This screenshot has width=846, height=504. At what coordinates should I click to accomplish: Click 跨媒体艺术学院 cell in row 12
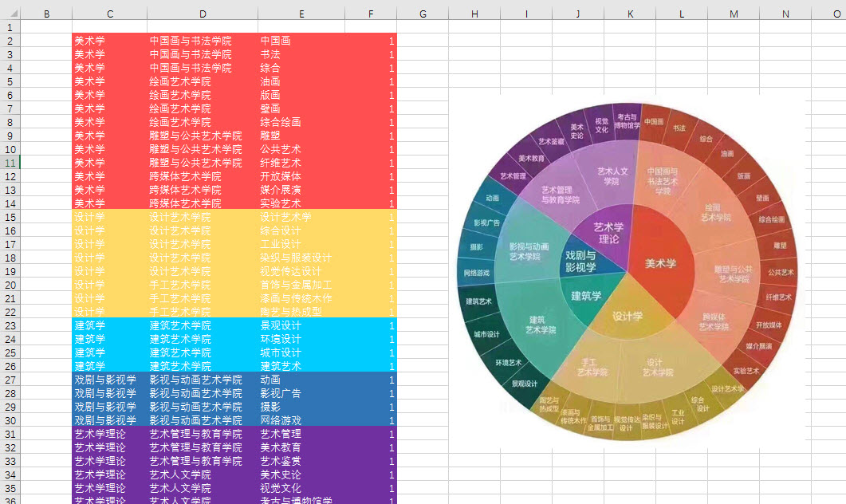coord(203,176)
